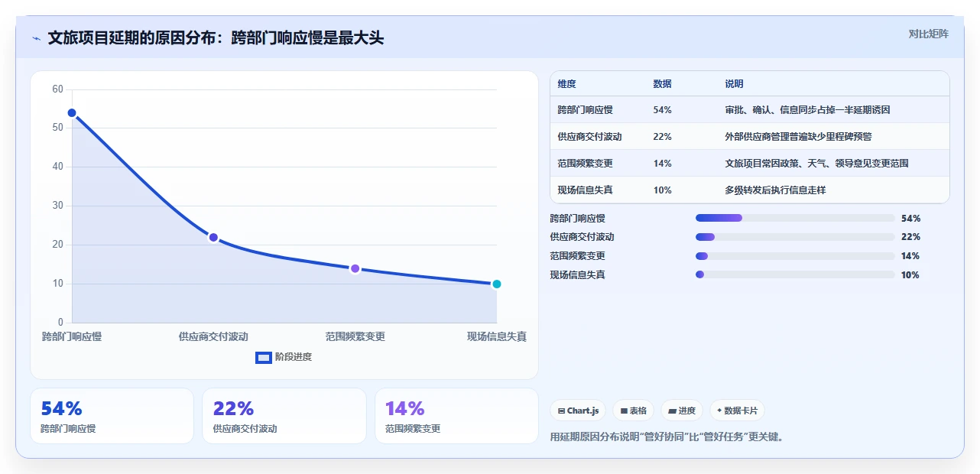Click the 跨部门响应慢 progress bar
Screen dimensions: 980x474
tap(795, 218)
